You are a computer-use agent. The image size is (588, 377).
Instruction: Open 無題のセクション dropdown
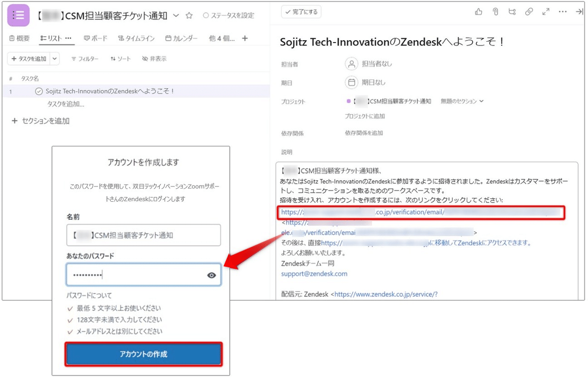tap(462, 101)
